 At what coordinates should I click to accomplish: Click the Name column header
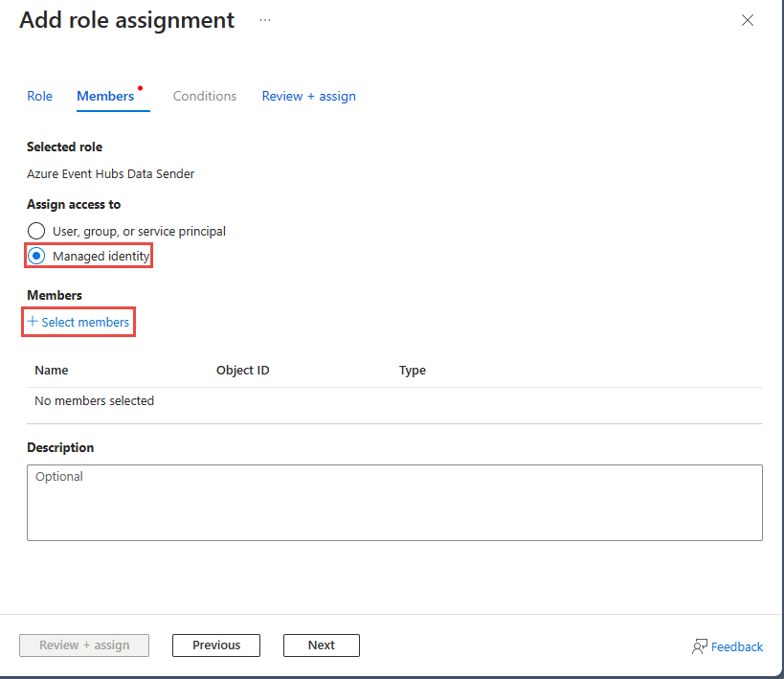point(51,370)
